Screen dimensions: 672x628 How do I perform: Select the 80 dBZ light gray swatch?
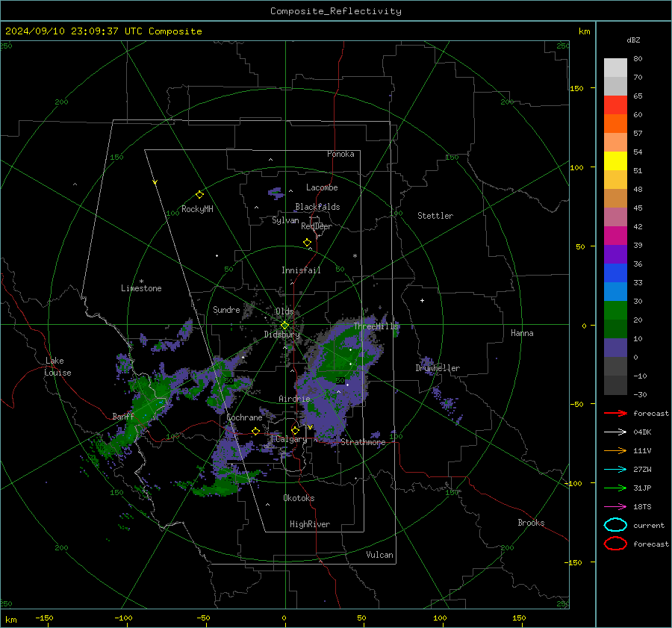pyautogui.click(x=615, y=68)
